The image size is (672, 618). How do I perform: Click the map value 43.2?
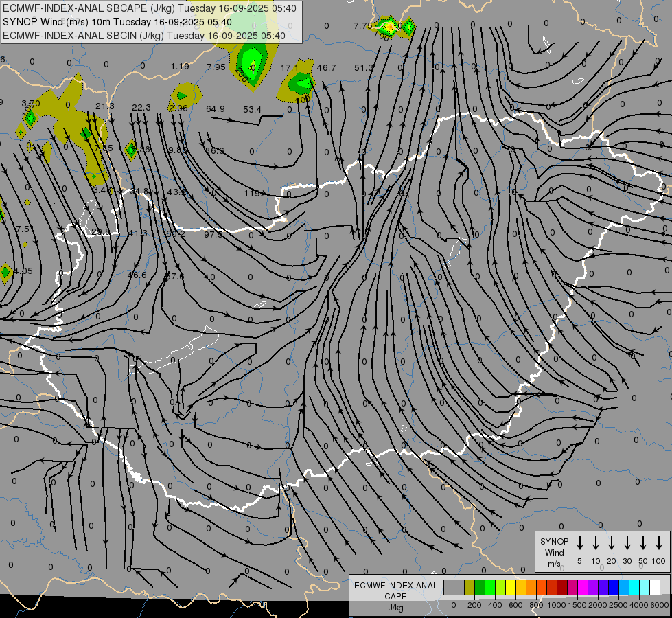[x=176, y=192]
